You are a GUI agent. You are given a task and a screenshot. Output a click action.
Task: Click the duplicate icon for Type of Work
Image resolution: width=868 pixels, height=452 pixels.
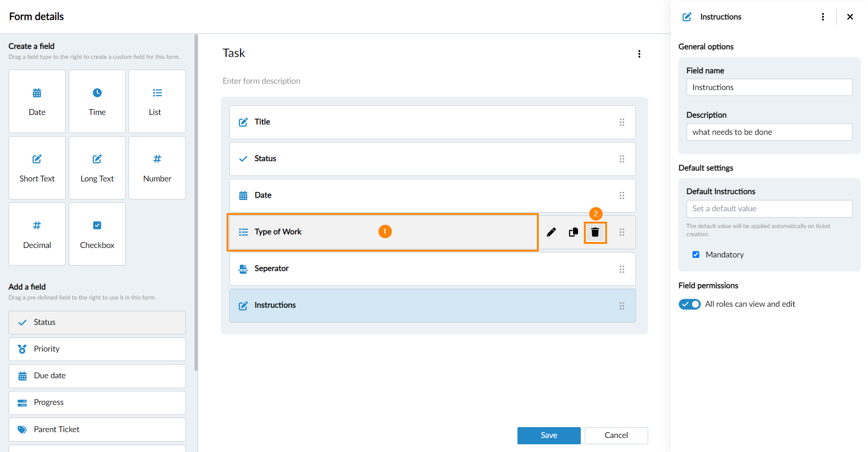click(x=573, y=232)
